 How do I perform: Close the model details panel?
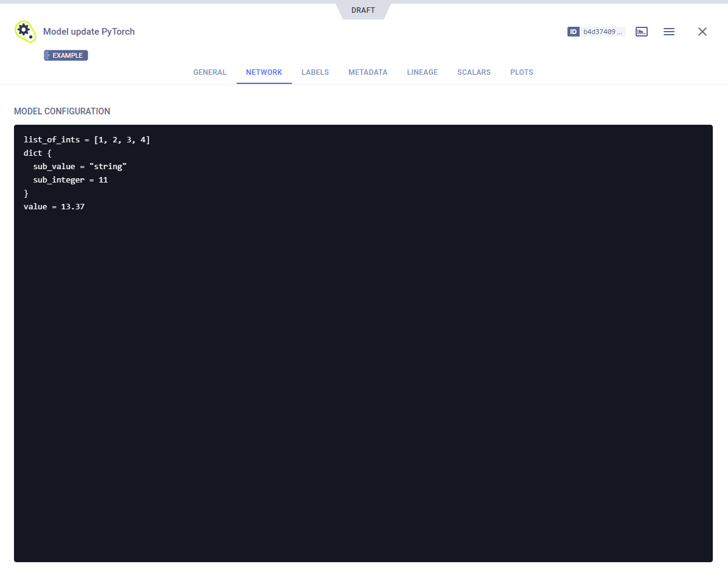[702, 32]
